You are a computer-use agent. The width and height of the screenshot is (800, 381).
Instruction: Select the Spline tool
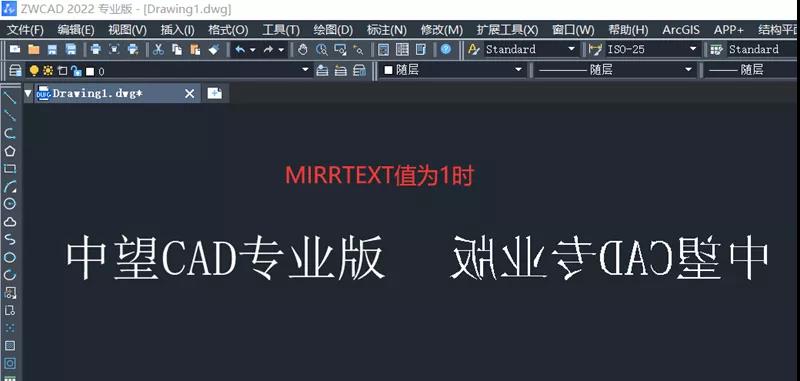coord(10,240)
